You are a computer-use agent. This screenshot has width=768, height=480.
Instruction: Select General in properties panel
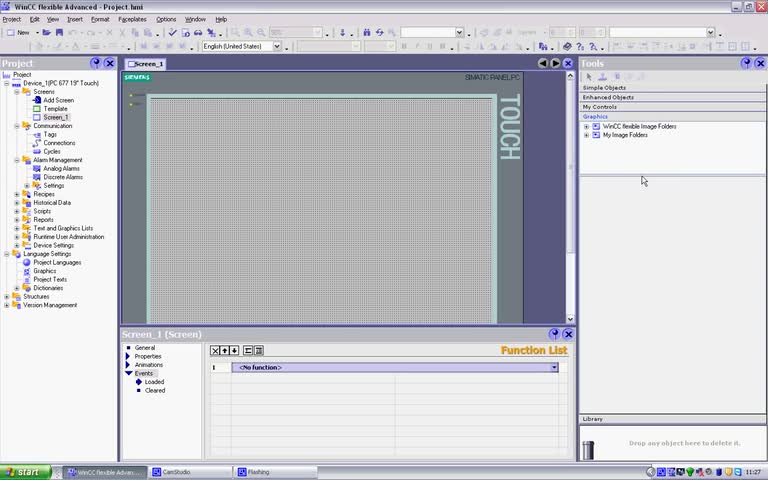pyautogui.click(x=144, y=348)
